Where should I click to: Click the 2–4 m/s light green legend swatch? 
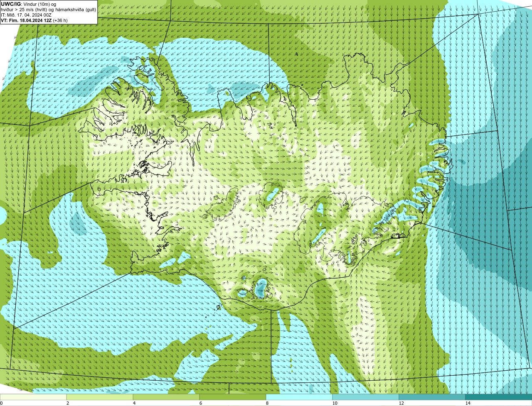[100, 397]
